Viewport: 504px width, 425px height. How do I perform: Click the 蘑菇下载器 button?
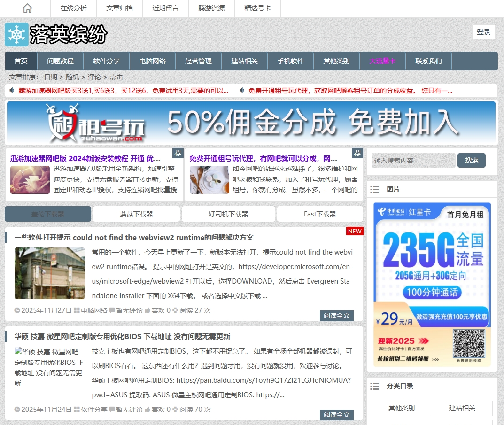[x=136, y=214]
